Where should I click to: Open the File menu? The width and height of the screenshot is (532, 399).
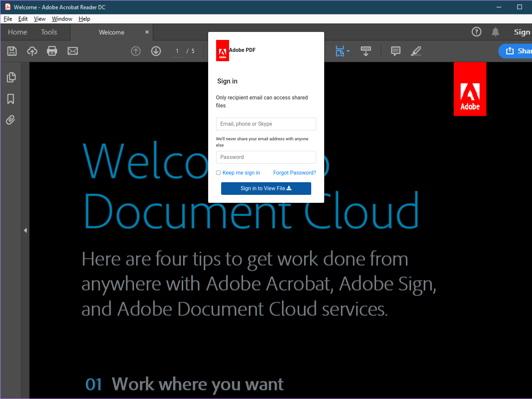[8, 19]
